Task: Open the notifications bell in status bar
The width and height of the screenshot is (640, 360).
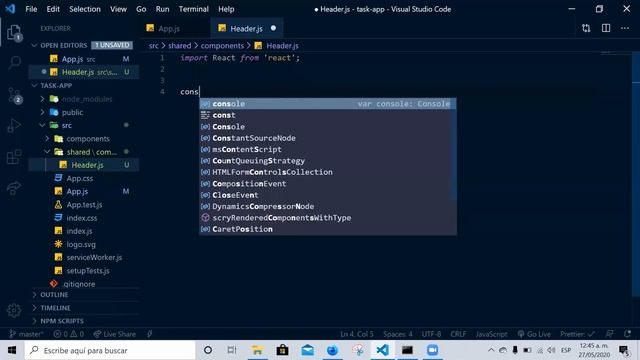Action: pyautogui.click(x=628, y=334)
